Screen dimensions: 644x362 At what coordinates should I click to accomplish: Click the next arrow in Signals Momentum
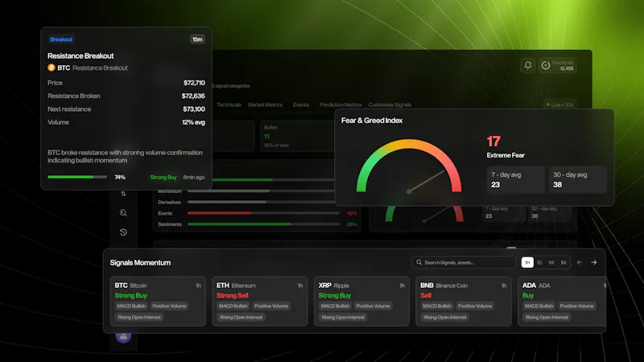click(594, 262)
